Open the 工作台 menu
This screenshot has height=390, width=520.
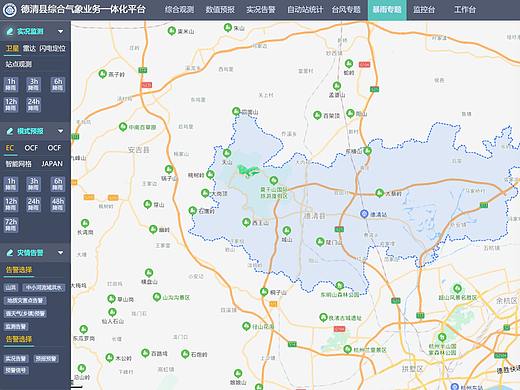tap(465, 10)
